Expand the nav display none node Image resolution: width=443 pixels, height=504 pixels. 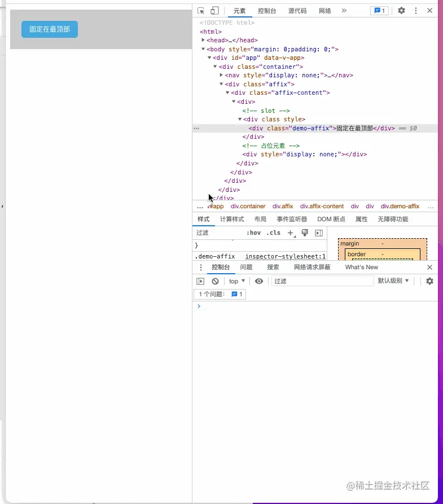221,75
